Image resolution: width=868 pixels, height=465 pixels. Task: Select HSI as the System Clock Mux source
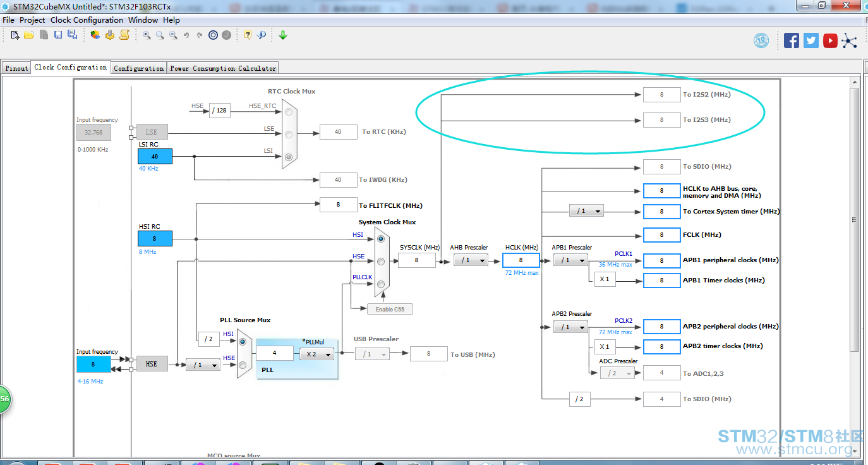pos(381,239)
